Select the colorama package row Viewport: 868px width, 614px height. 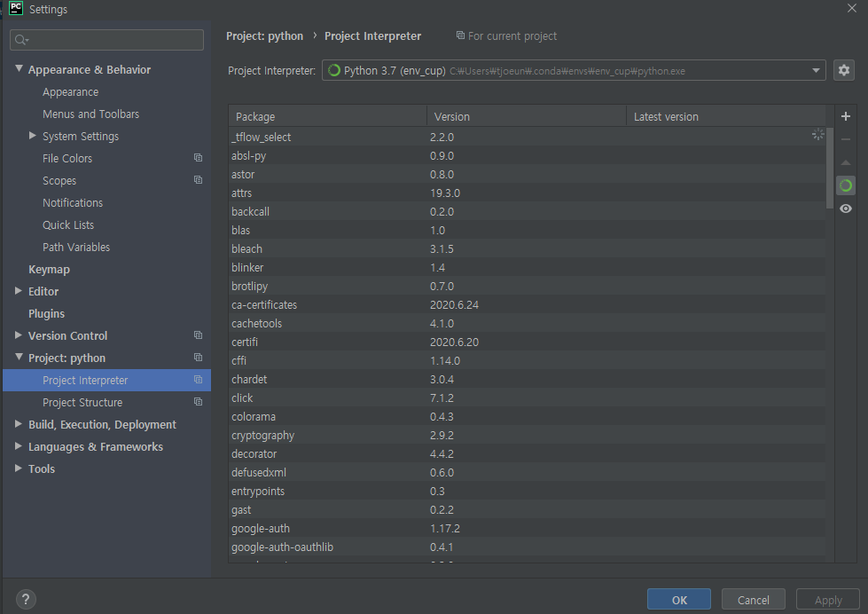click(x=527, y=416)
